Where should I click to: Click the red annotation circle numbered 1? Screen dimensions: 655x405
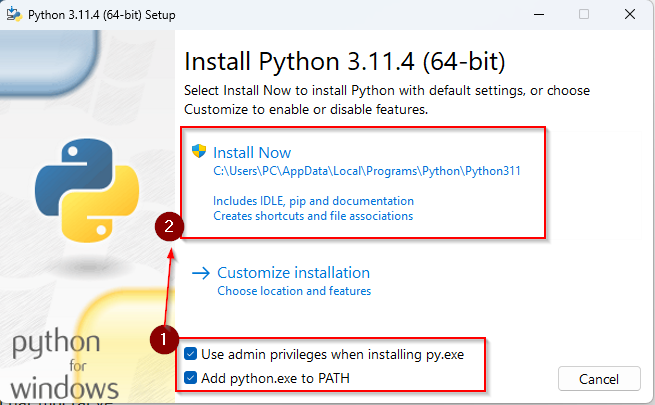[x=163, y=340]
